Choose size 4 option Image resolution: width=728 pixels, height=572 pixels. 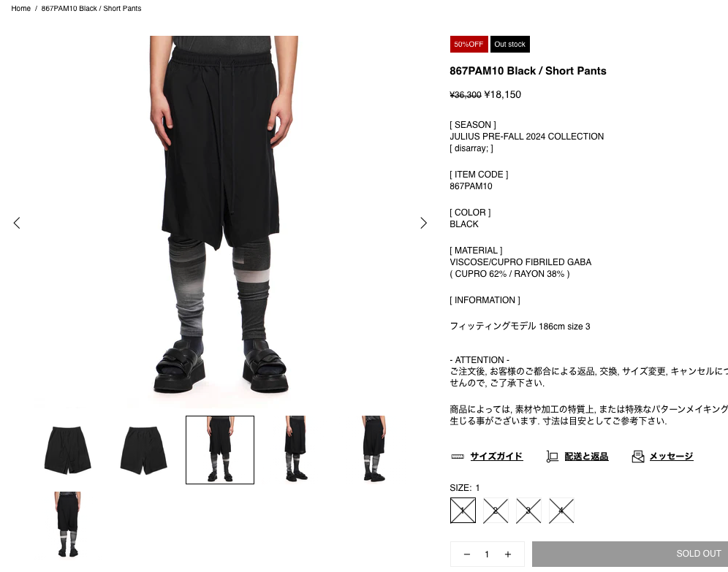[562, 511]
